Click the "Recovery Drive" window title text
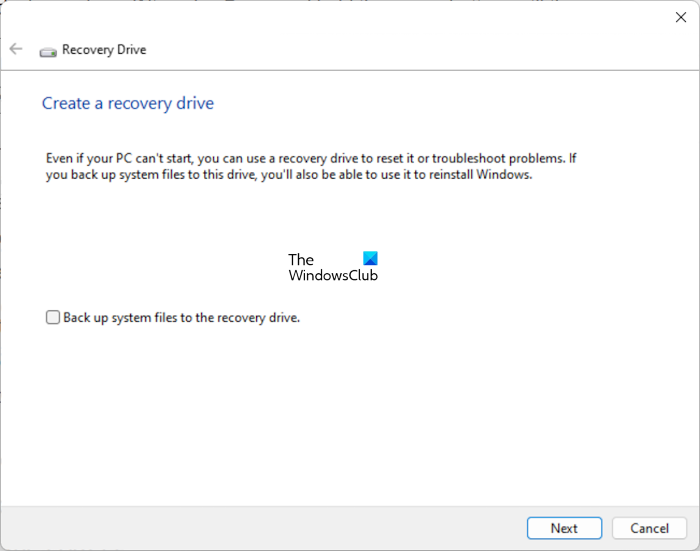Image resolution: width=700 pixels, height=551 pixels. pyautogui.click(x=104, y=50)
